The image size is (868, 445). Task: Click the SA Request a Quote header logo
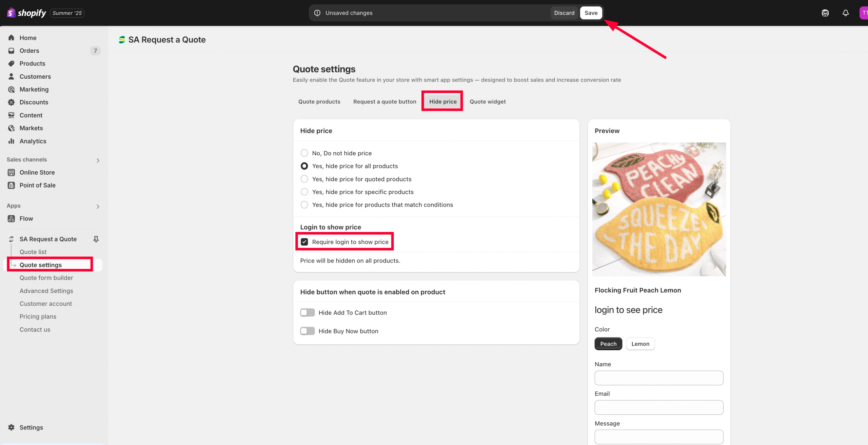pyautogui.click(x=122, y=40)
